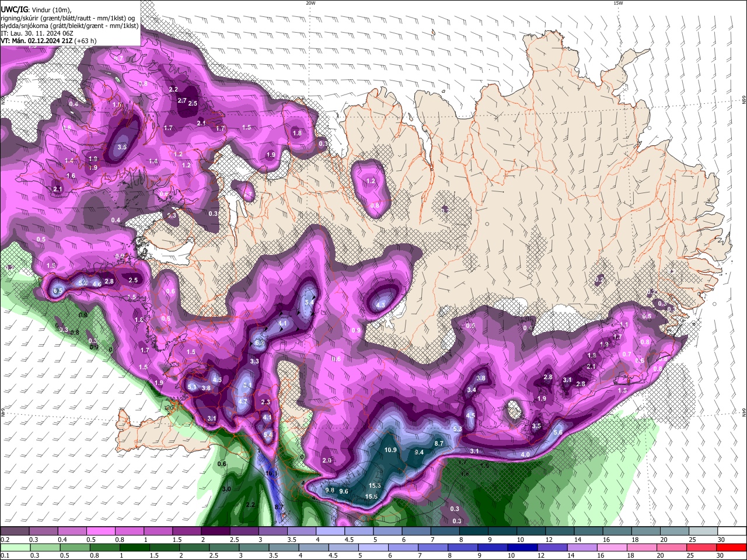
Task: Click the 1.8 value on the north coast
Action: tap(297, 133)
